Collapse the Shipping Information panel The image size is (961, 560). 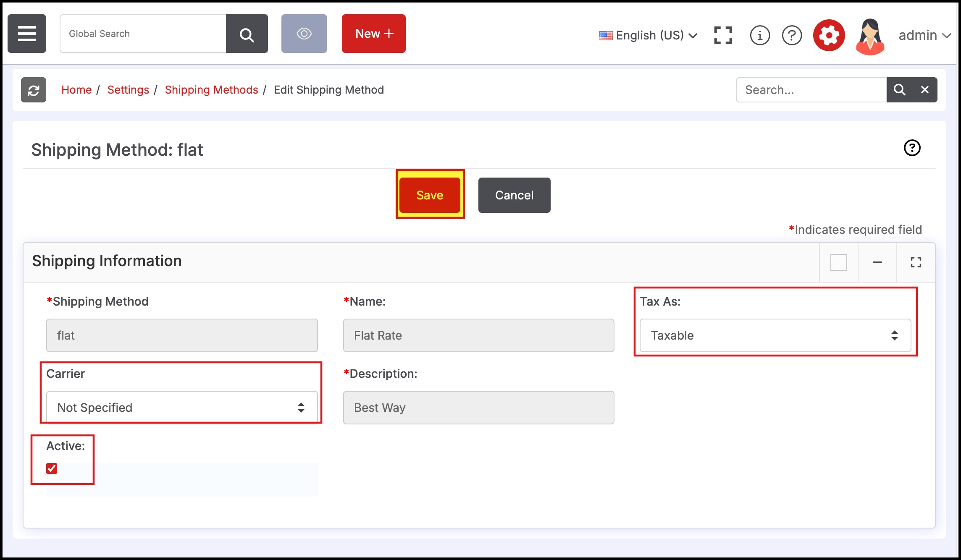pos(877,262)
